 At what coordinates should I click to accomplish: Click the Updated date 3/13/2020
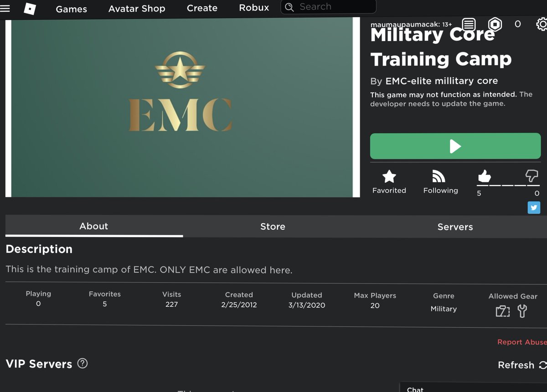[307, 305]
